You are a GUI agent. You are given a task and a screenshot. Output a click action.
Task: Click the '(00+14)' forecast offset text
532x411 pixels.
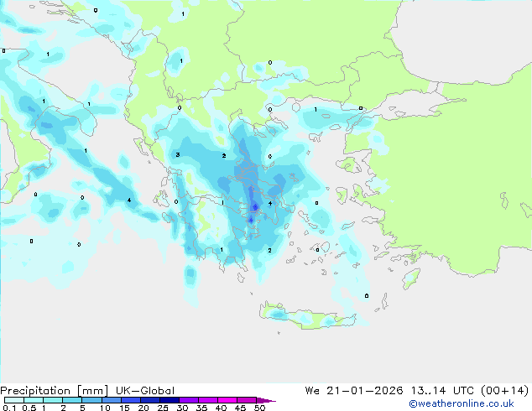[x=504, y=391]
